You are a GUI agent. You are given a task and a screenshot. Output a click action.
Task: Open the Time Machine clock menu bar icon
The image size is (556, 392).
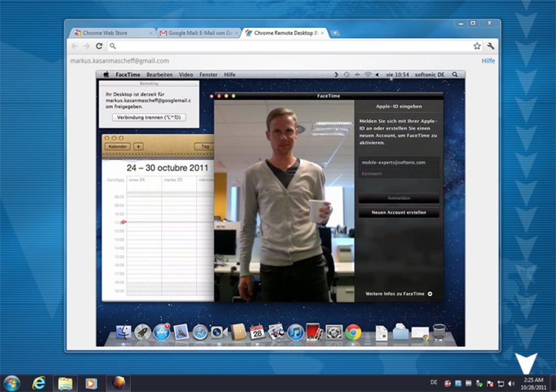pyautogui.click(x=347, y=75)
